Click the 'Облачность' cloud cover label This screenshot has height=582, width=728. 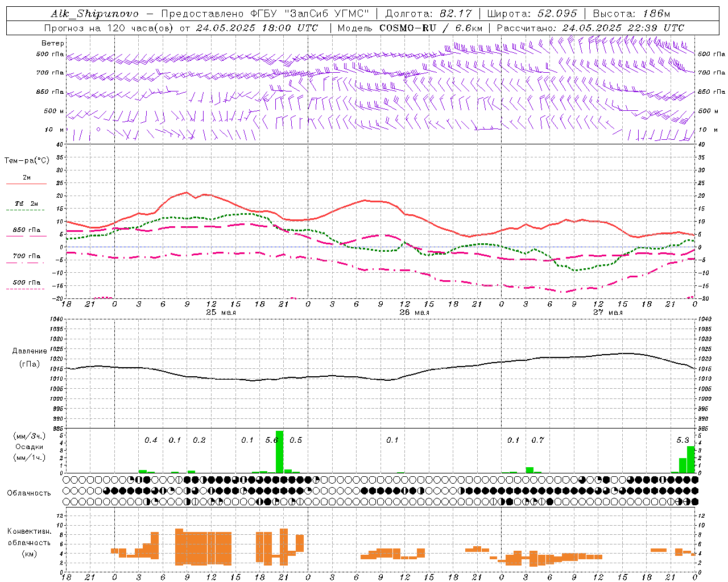[x=29, y=493]
